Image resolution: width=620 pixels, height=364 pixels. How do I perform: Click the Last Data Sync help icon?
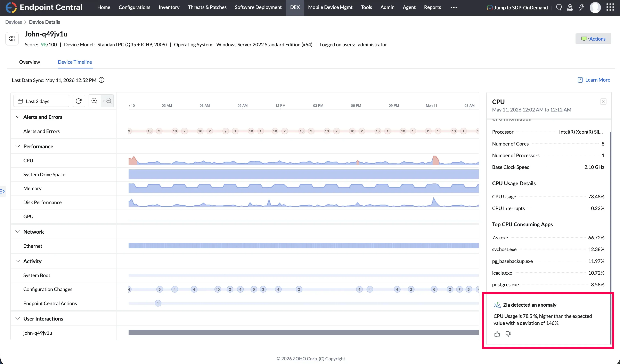pyautogui.click(x=101, y=80)
